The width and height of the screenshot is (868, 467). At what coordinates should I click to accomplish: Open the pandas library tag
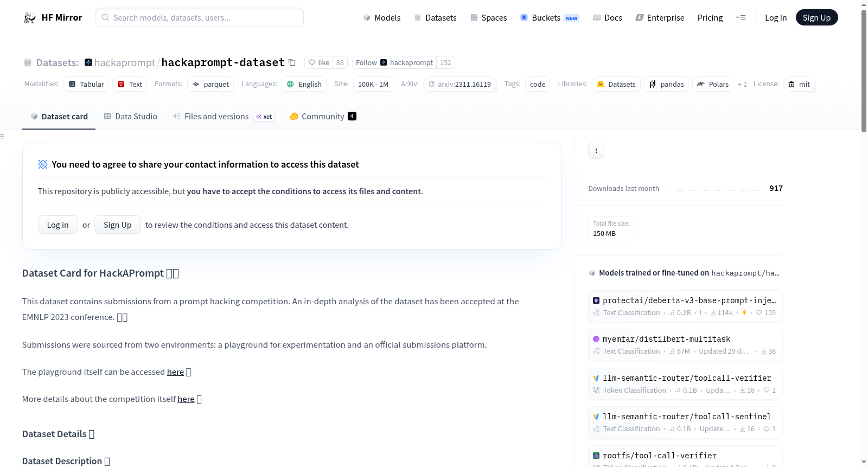point(667,84)
